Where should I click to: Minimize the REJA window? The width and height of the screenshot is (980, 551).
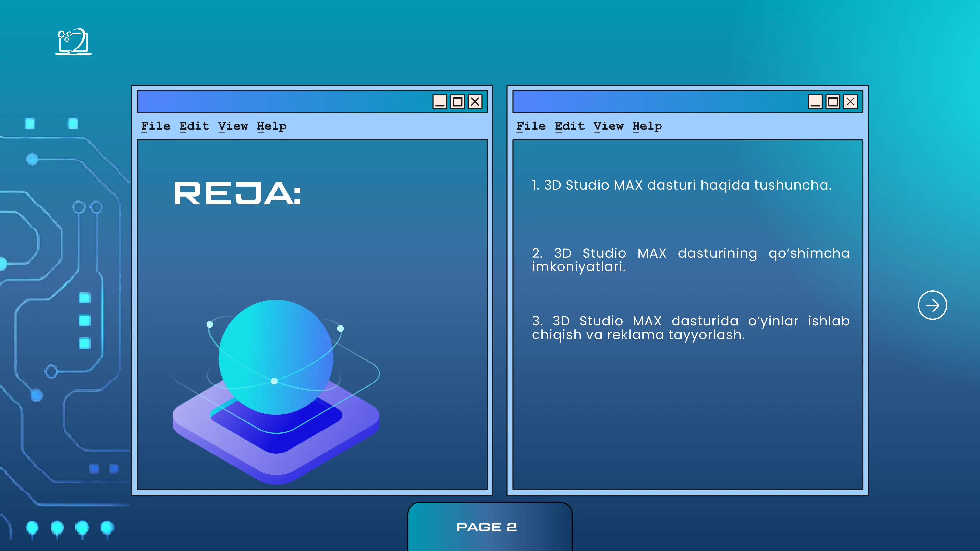point(440,102)
